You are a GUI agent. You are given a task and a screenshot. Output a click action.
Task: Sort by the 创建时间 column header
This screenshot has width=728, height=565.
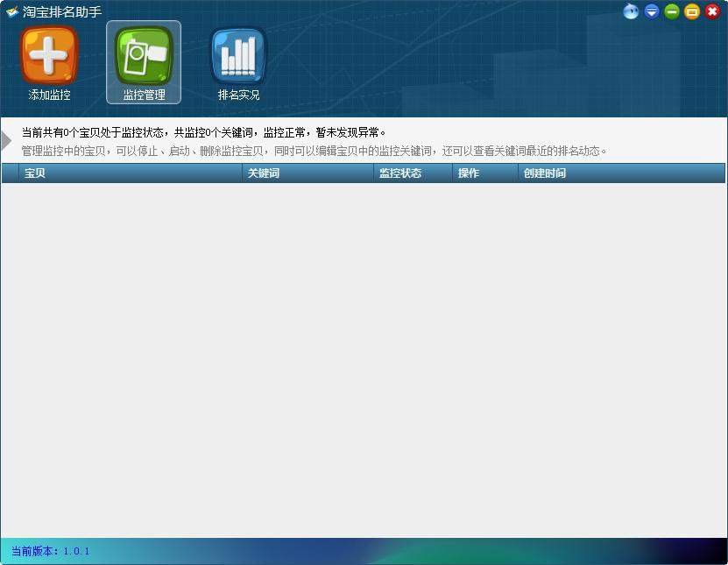click(544, 173)
